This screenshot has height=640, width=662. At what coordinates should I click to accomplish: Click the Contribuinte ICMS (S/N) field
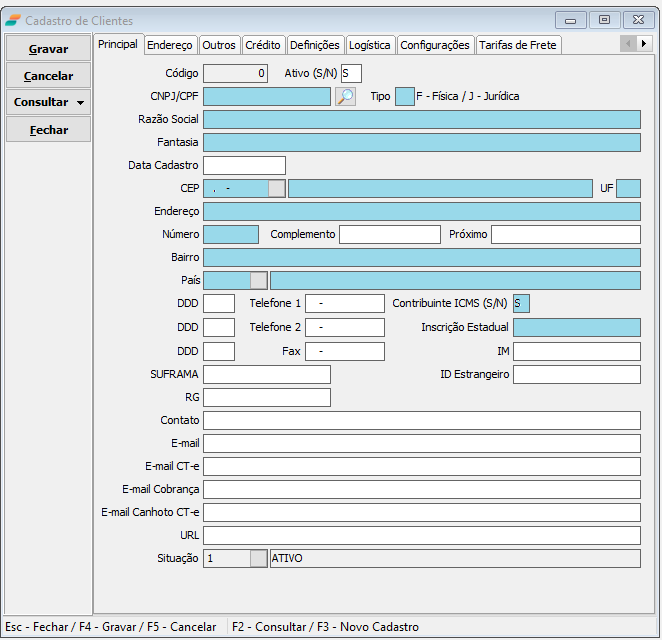522,303
